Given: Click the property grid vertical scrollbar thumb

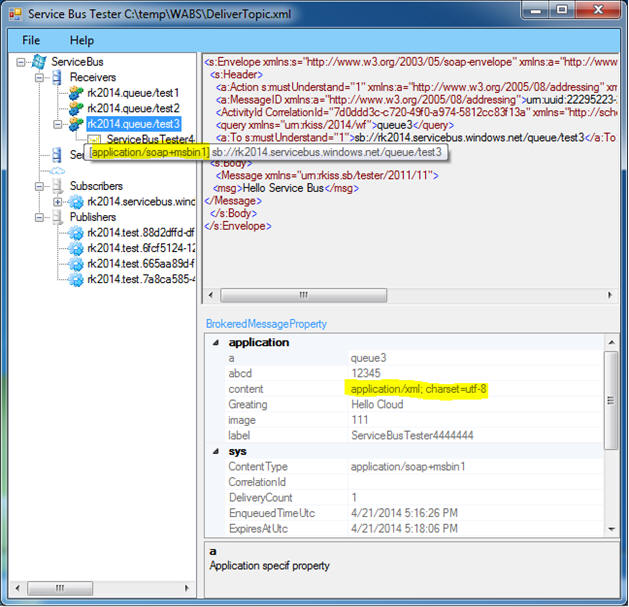Looking at the screenshot, I should 611,400.
